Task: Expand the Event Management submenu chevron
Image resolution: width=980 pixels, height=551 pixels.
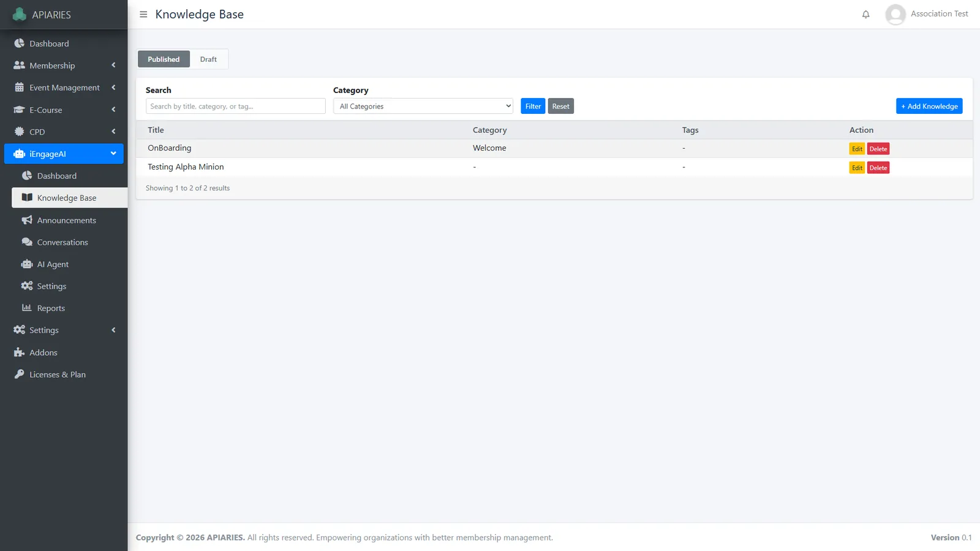Action: coord(113,88)
